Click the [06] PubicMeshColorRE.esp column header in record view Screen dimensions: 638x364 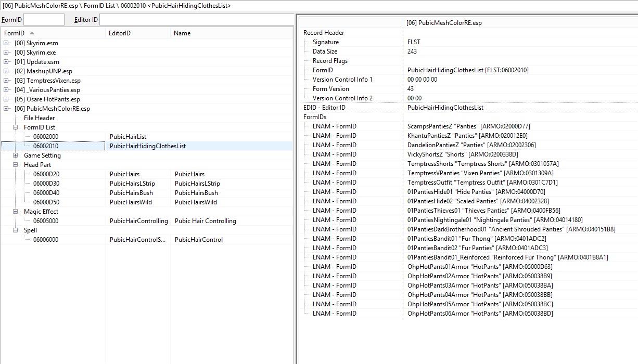(520, 23)
